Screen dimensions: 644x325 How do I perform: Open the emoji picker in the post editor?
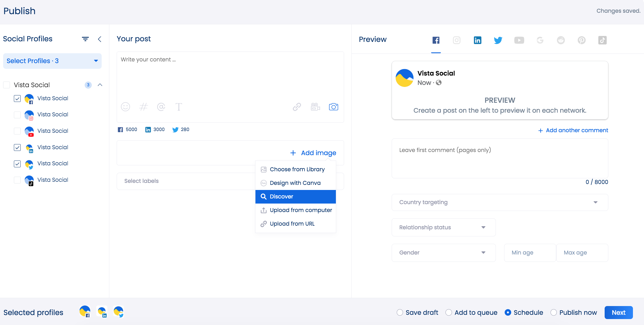(x=125, y=107)
